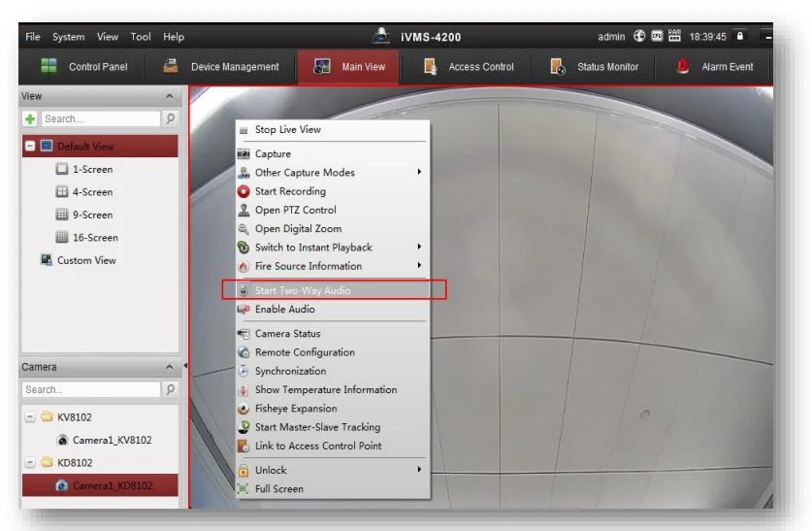The height and width of the screenshot is (531, 812).
Task: Select the 9-Screen layout
Action: point(83,215)
